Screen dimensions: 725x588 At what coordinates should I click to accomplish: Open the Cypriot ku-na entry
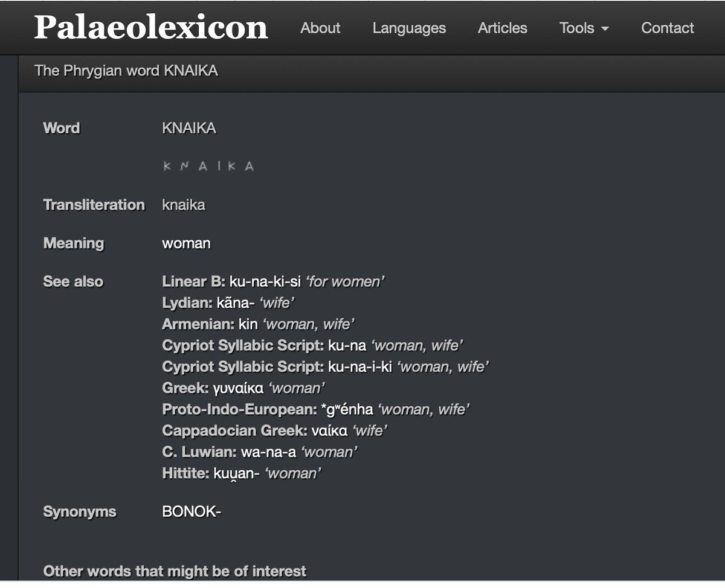347,345
